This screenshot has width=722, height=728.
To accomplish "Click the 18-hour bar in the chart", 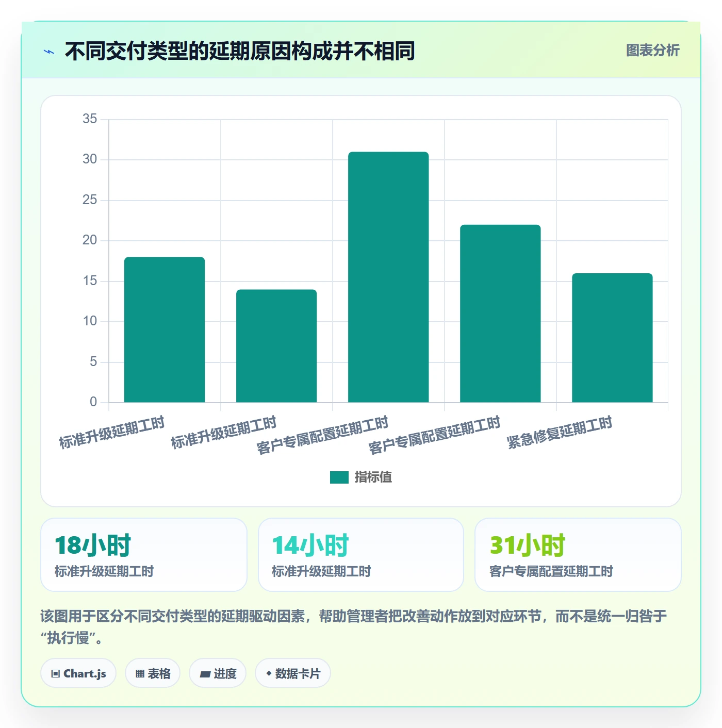I will coord(165,329).
